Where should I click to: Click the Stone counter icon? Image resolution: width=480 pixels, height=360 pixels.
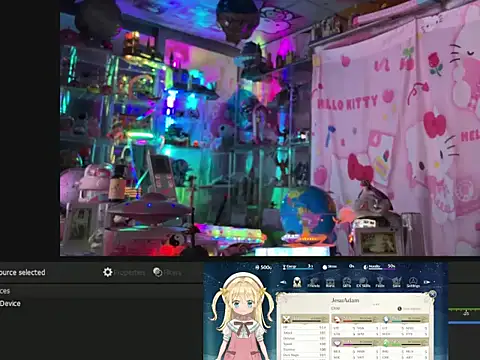pos(325,267)
